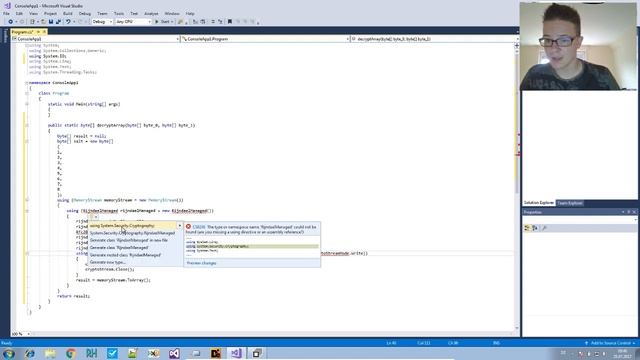
Task: Switch to Team Explorer tab
Action: (570, 203)
